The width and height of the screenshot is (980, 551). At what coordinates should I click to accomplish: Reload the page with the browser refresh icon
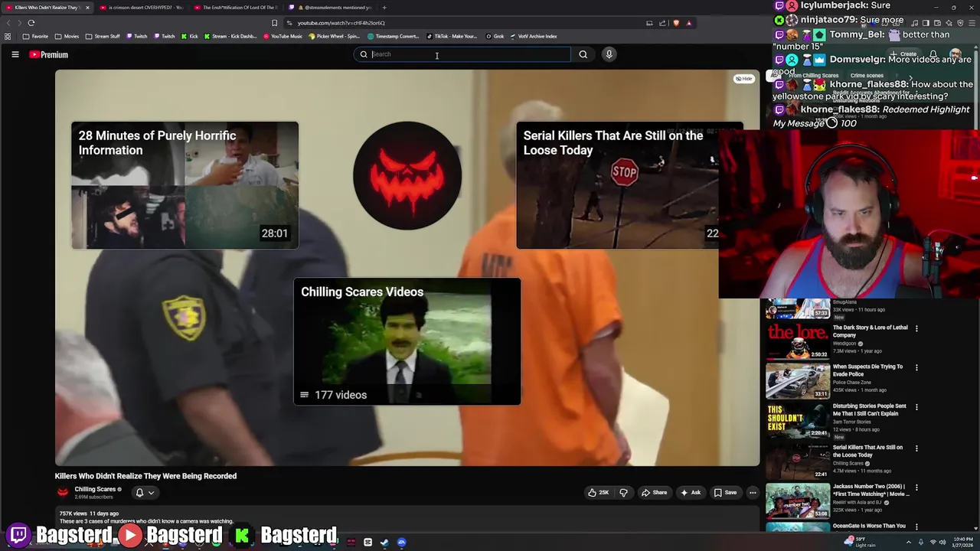(31, 23)
